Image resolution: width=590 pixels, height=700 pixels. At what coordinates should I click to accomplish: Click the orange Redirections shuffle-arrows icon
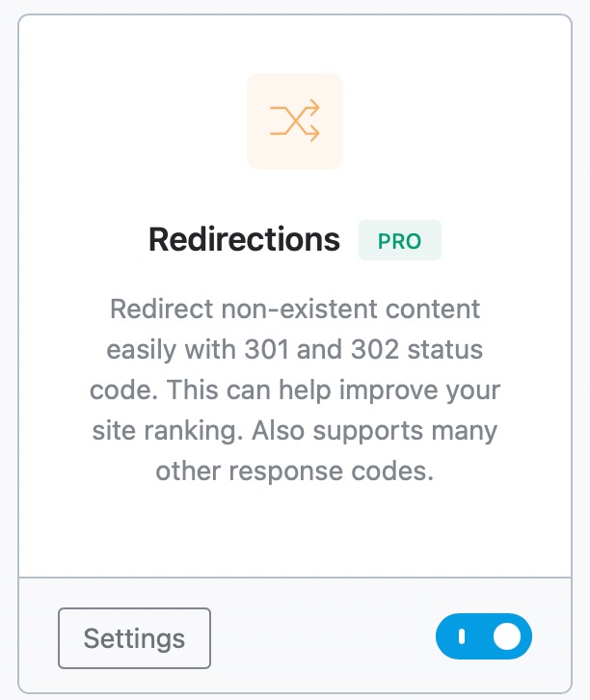point(295,121)
